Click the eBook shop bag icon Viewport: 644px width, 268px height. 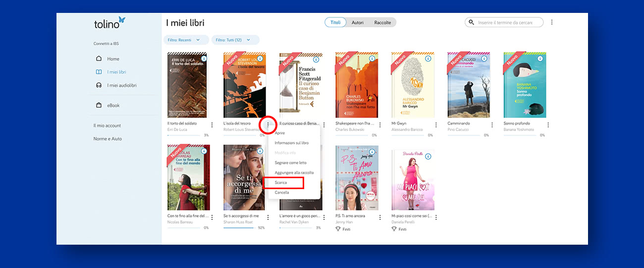99,105
